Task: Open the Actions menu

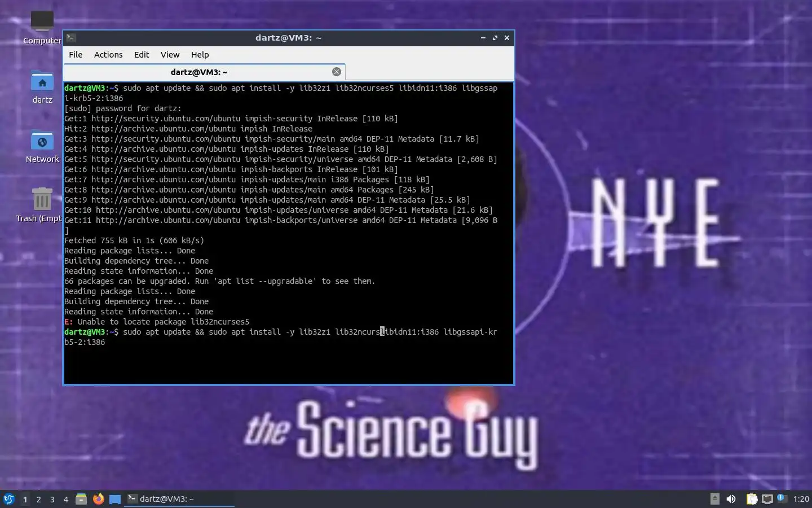Action: 108,55
